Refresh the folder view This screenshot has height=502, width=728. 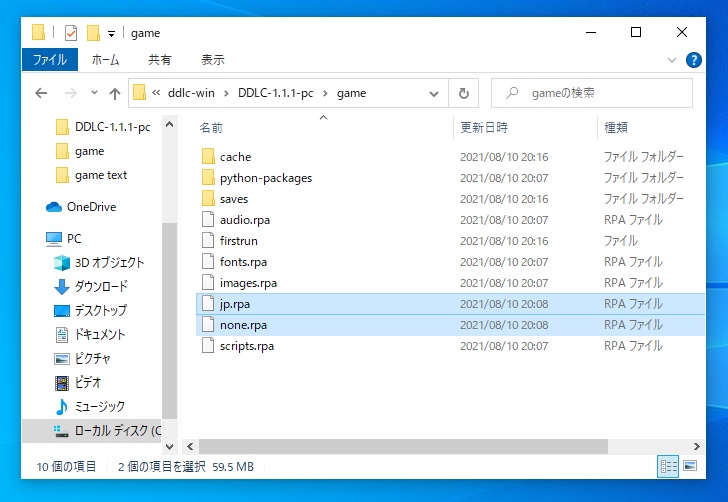[463, 93]
